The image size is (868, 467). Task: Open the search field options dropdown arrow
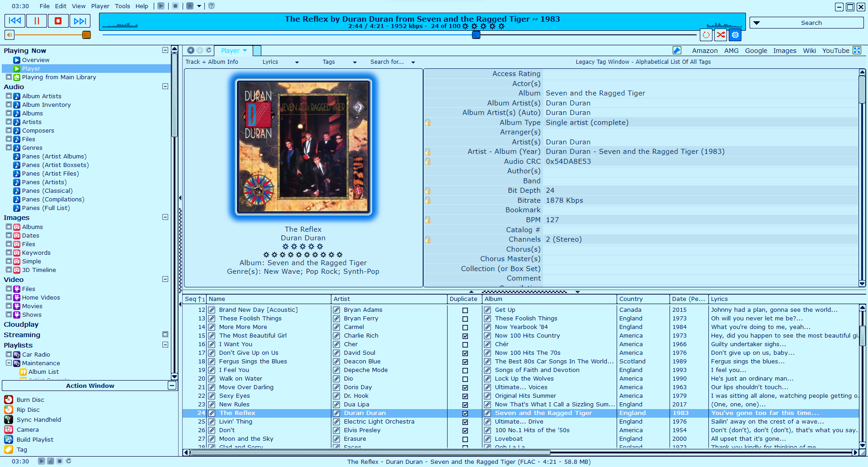click(756, 23)
